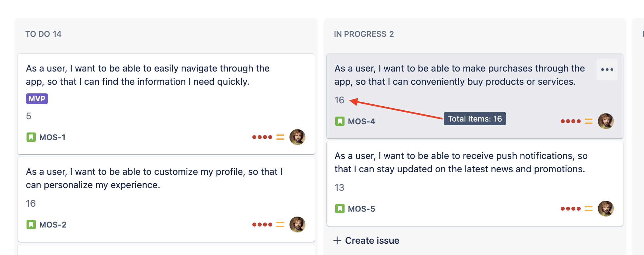Click the IN PROGRESS column header
Image resolution: width=644 pixels, height=255 pixels.
pos(363,34)
